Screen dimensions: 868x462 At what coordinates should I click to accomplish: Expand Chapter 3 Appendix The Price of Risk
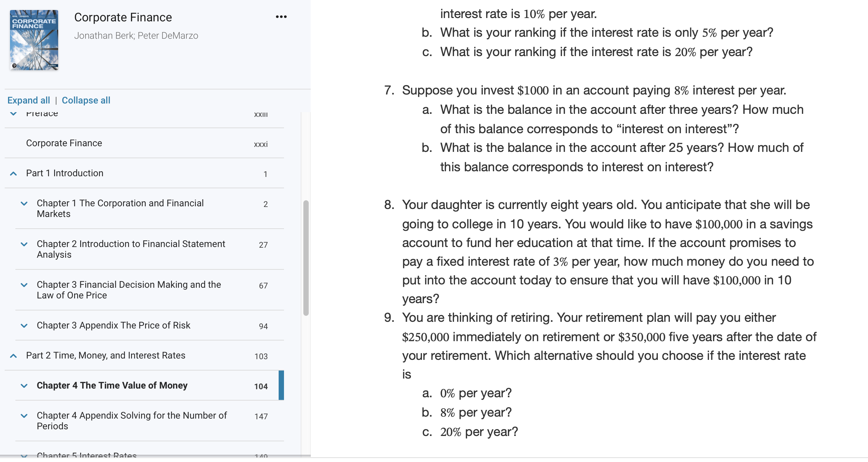[x=24, y=326]
